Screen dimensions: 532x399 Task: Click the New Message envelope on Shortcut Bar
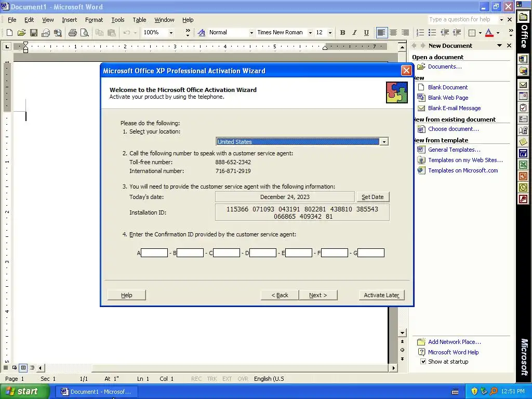point(523,85)
